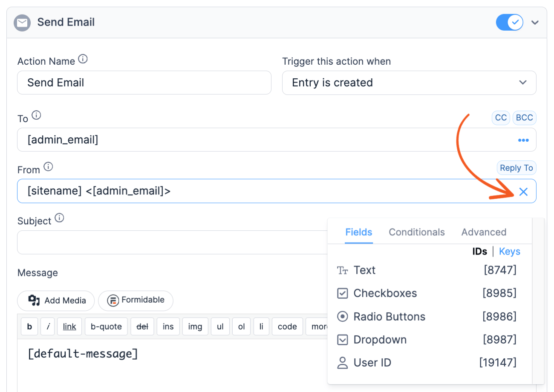Insert a blockquote with b-quote
This screenshot has width=554, height=392.
coord(106,326)
